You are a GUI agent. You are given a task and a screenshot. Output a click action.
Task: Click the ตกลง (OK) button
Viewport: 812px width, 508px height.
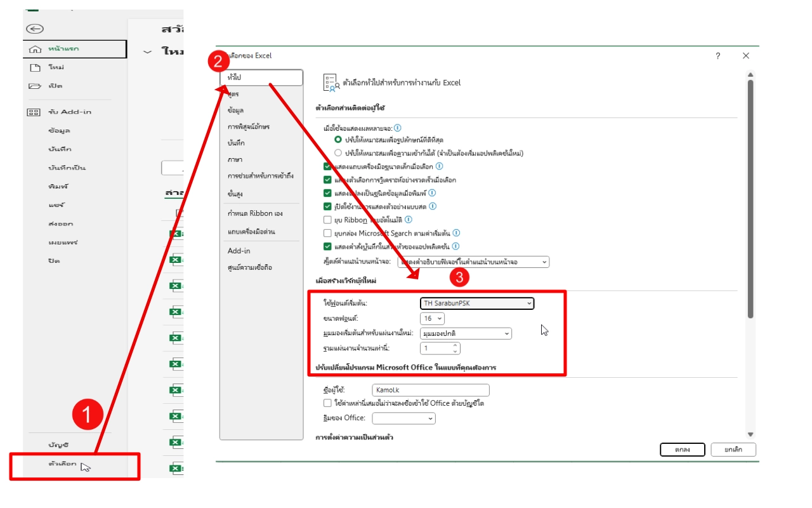[x=683, y=450]
